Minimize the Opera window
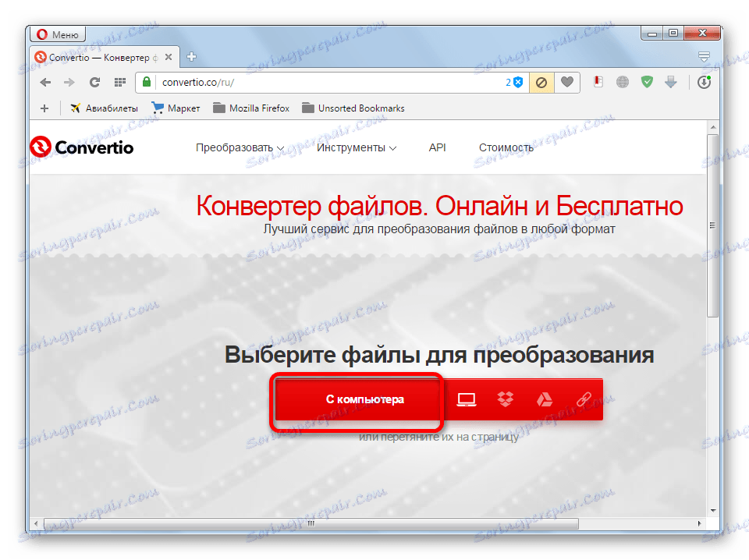749x560 pixels. 651,33
